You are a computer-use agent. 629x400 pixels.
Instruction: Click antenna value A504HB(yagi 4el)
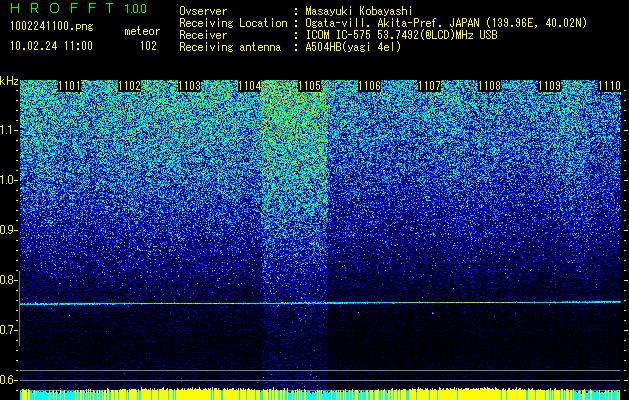pos(353,47)
